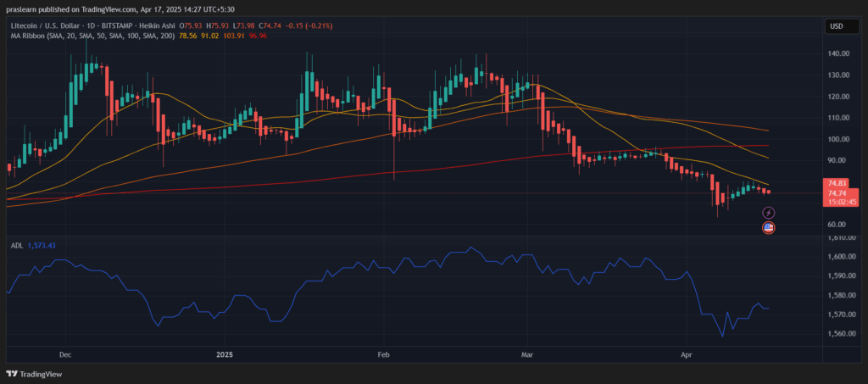
Task: Click the 110.00 price axis label
Action: (x=839, y=118)
